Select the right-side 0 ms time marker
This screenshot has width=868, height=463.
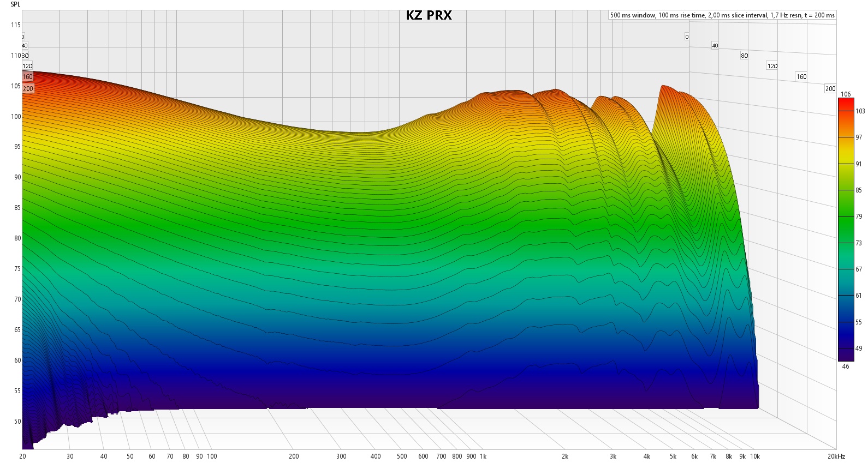(x=687, y=37)
